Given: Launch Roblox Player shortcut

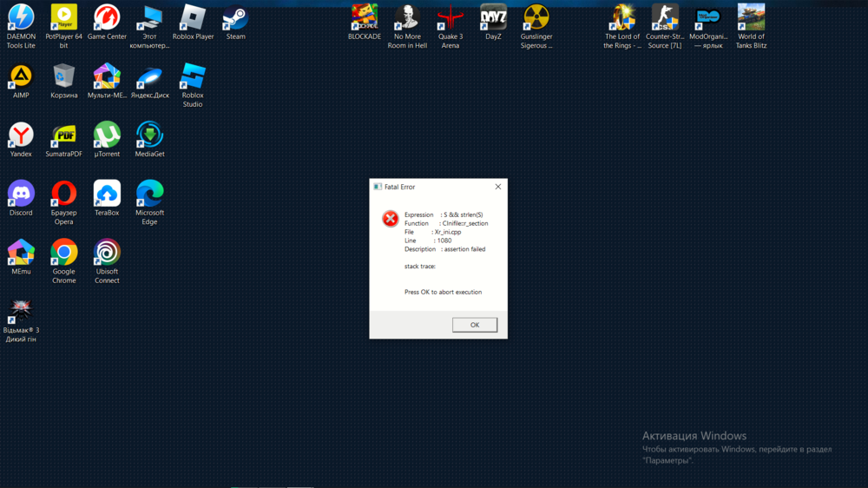Looking at the screenshot, I should click(x=193, y=23).
